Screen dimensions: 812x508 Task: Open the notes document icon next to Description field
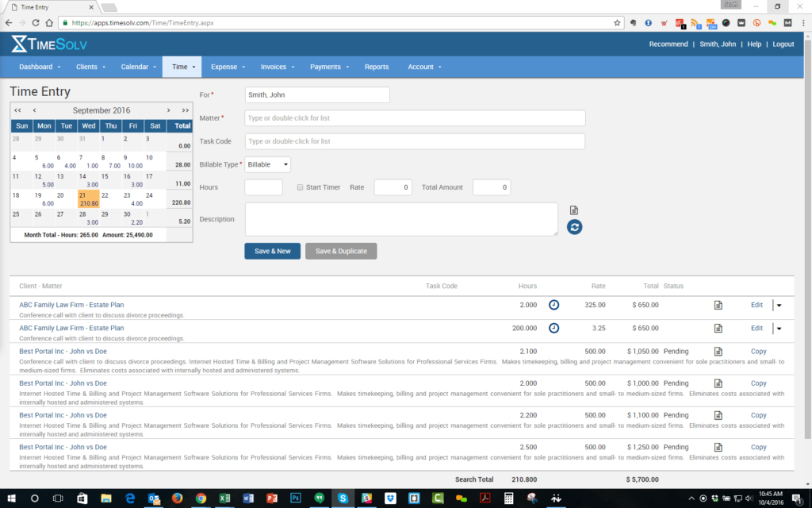(574, 208)
